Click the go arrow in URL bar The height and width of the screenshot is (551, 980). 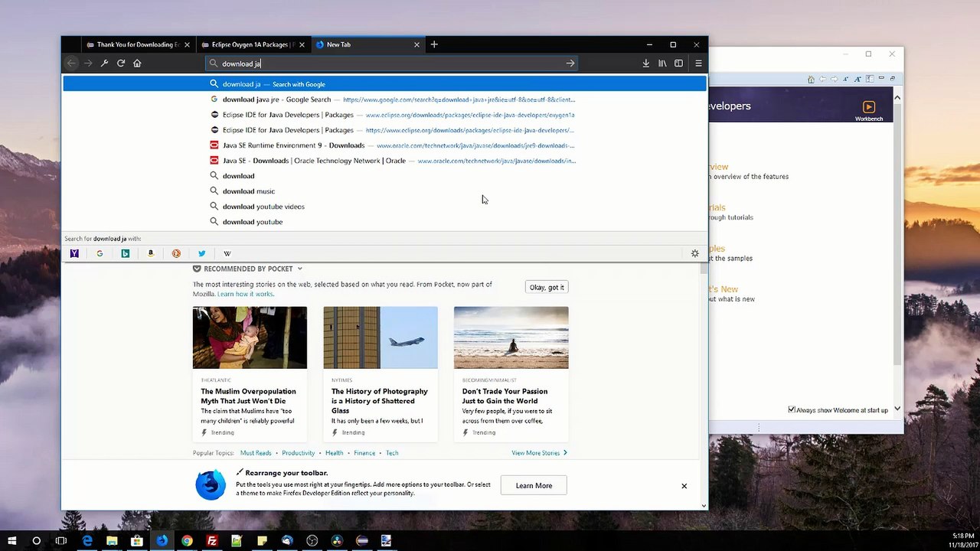point(570,64)
